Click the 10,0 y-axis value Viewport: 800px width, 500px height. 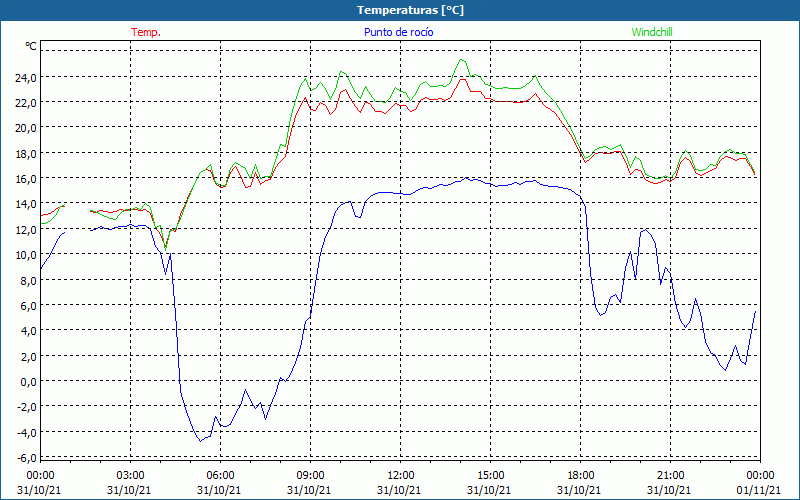(x=25, y=255)
